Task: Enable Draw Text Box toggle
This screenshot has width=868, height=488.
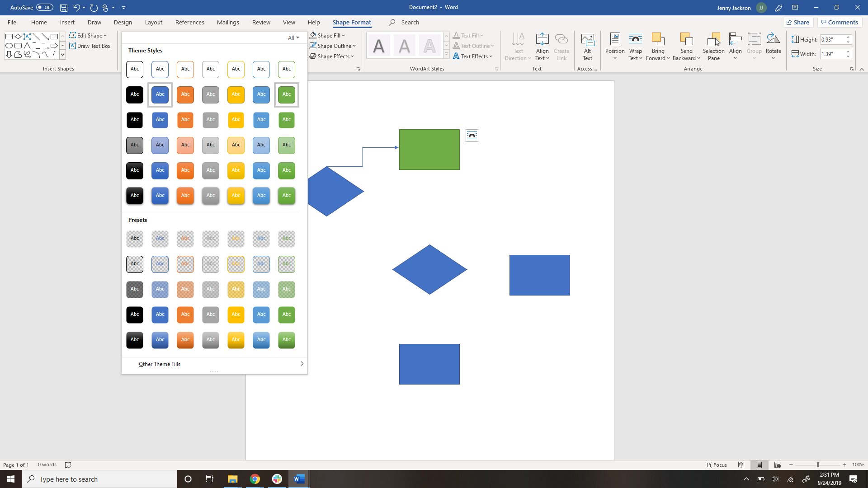Action: 90,46
